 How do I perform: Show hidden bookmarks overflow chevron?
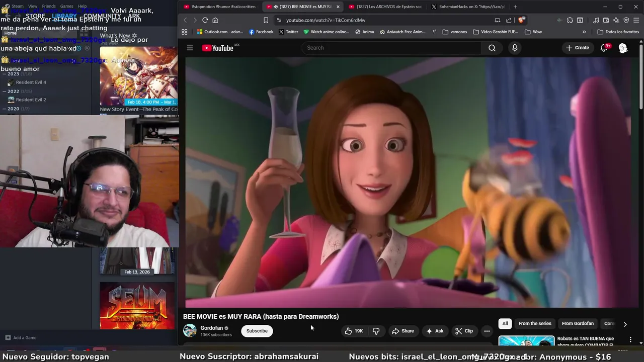tap(584, 32)
